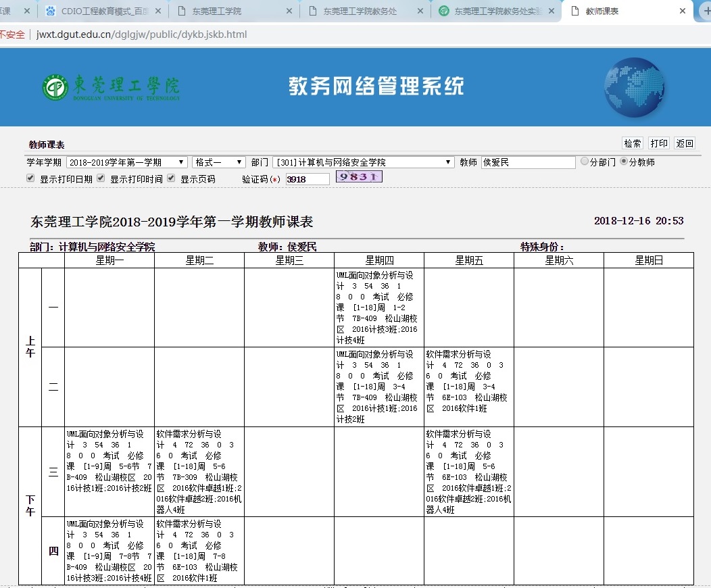Click Monday period 三 UML course cell
Viewport: 711px width, 588px height.
pos(109,472)
